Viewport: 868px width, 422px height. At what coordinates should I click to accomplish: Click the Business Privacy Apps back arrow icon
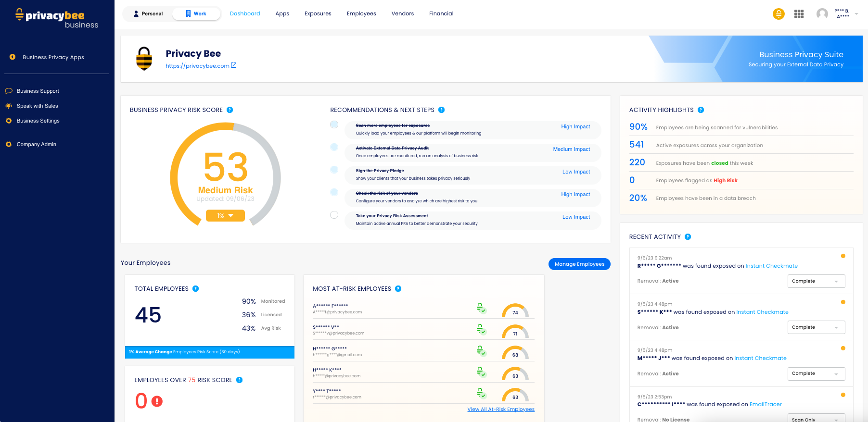tap(13, 57)
